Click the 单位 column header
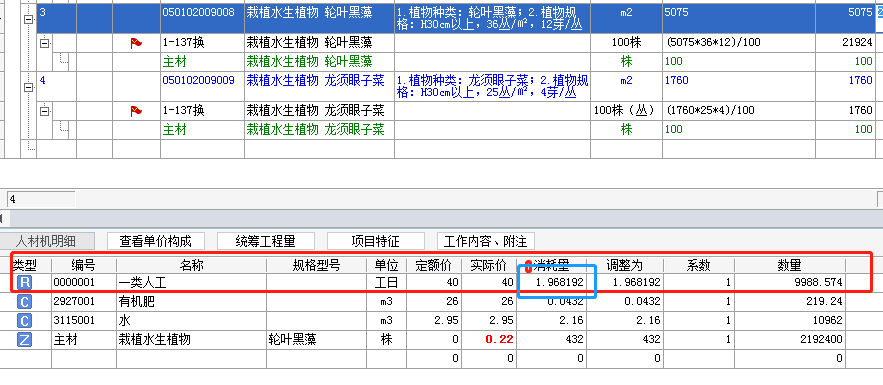This screenshot has width=883, height=385. pos(386,265)
